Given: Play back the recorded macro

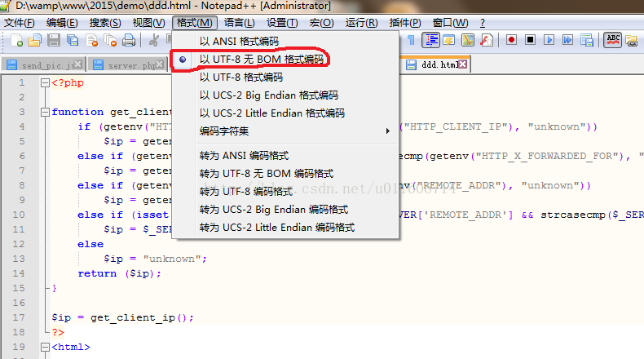Looking at the screenshot, I should (x=549, y=40).
